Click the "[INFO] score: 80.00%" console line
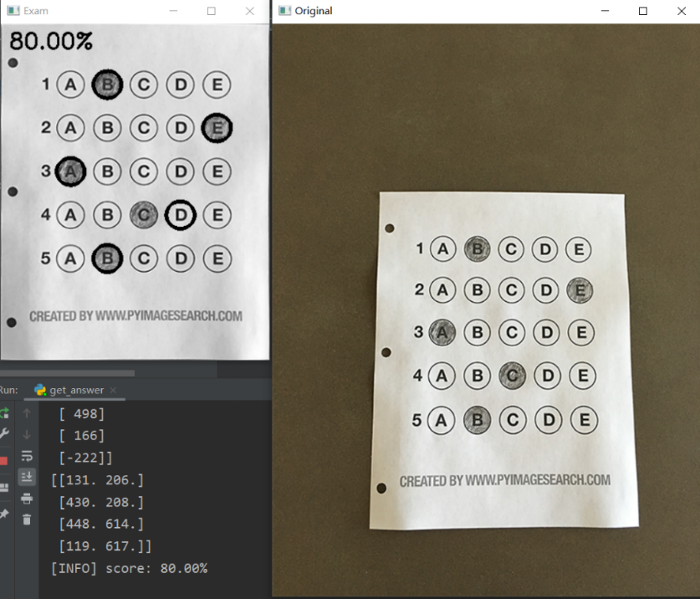The height and width of the screenshot is (599, 700). (129, 568)
